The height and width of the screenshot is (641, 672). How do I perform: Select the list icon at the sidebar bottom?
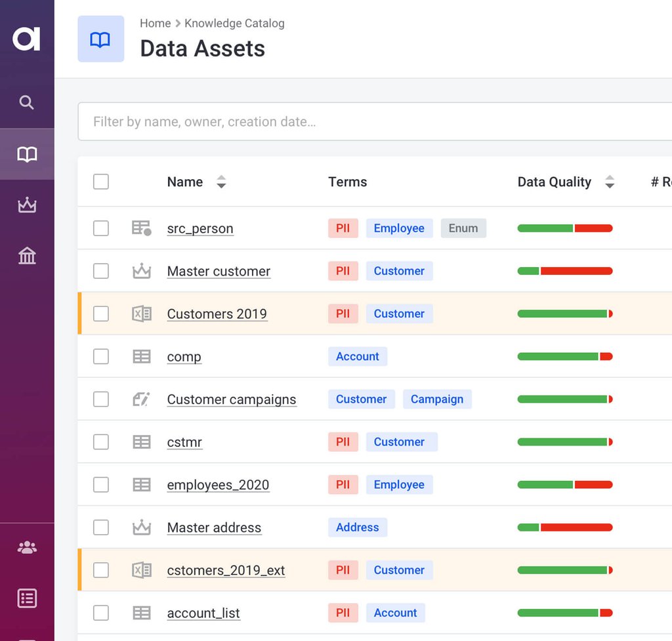coord(26,598)
